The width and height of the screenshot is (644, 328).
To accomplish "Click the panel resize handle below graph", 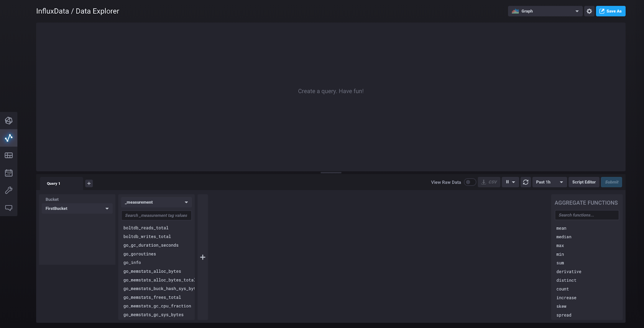I will tap(331, 172).
